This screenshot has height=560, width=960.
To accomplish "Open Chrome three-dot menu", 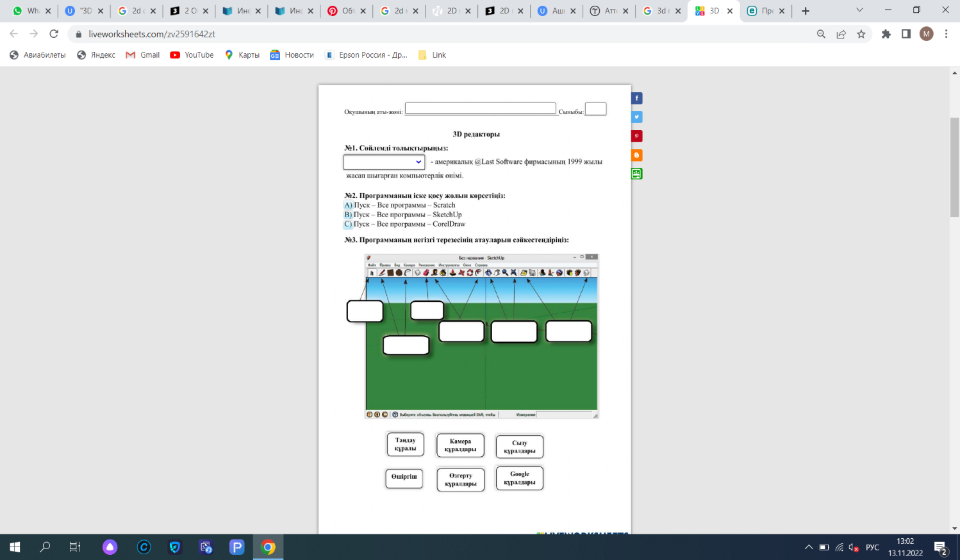I will (x=946, y=34).
